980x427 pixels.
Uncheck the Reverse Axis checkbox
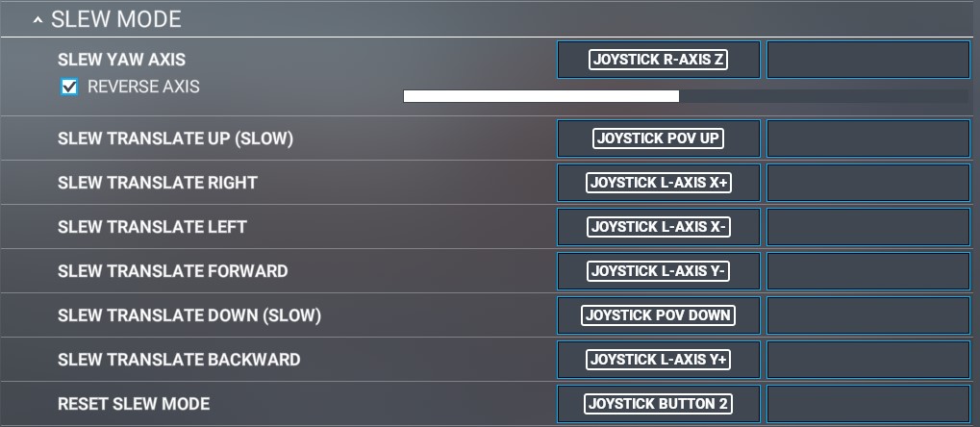tap(69, 88)
